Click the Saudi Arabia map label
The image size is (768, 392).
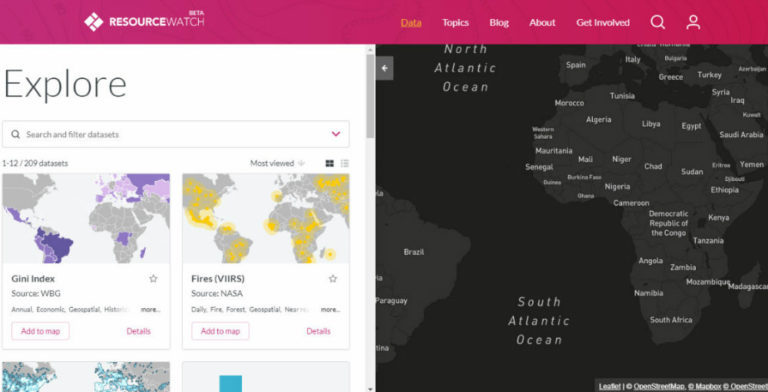point(741,134)
